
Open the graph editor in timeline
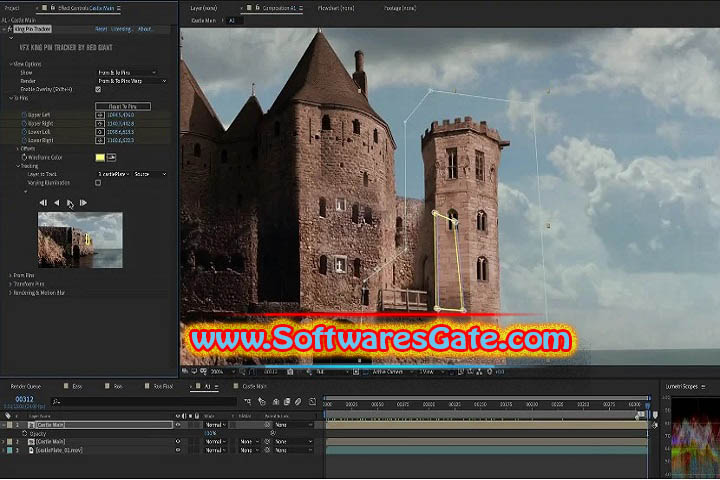click(313, 401)
